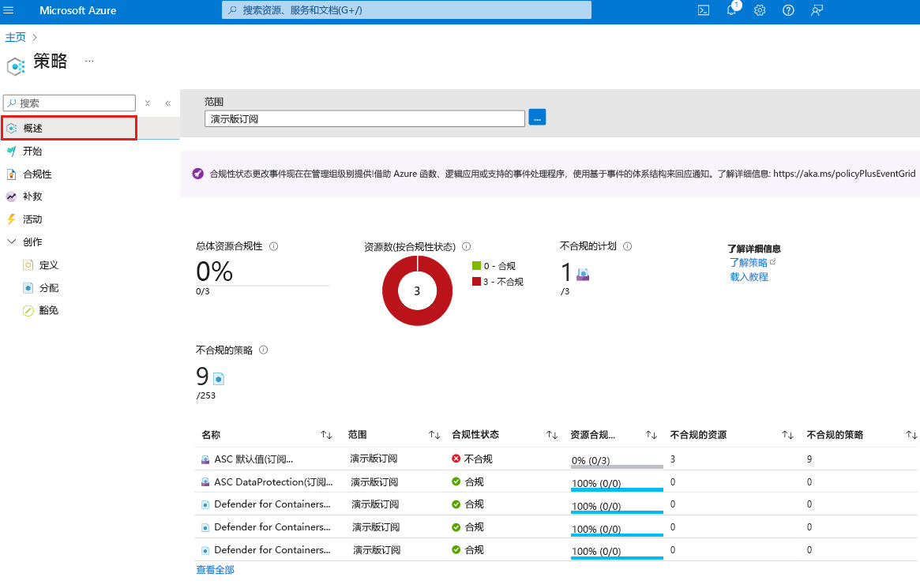920x588 pixels.
Task: Click the 范围 scope field 演示版订阅
Action: tap(364, 118)
